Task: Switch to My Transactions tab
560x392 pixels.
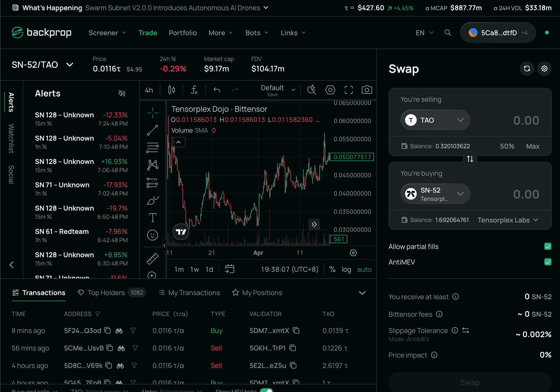Action: 189,293
